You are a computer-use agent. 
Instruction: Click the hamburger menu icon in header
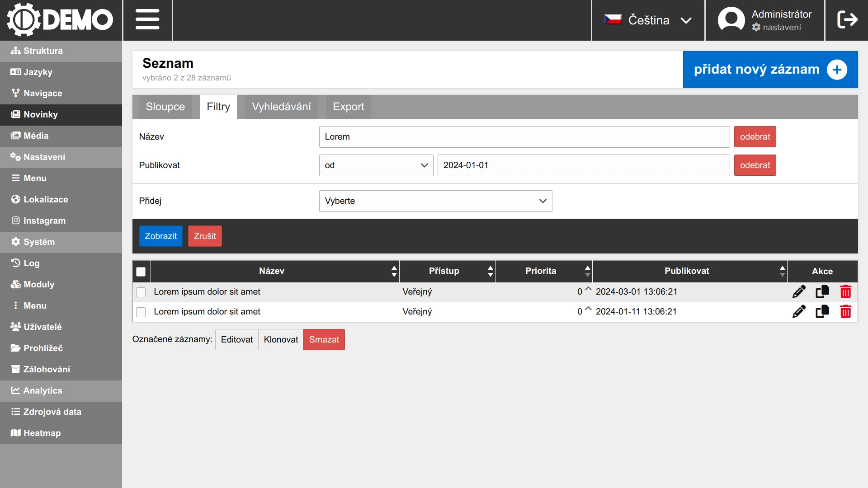tap(147, 20)
